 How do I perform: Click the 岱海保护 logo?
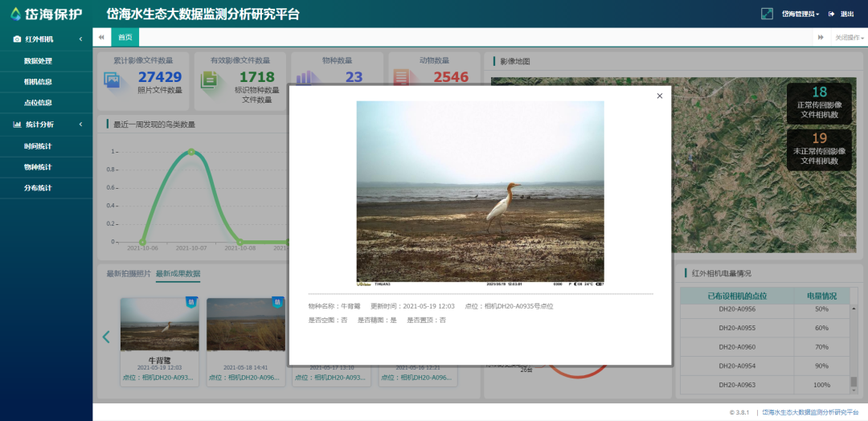pyautogui.click(x=46, y=14)
